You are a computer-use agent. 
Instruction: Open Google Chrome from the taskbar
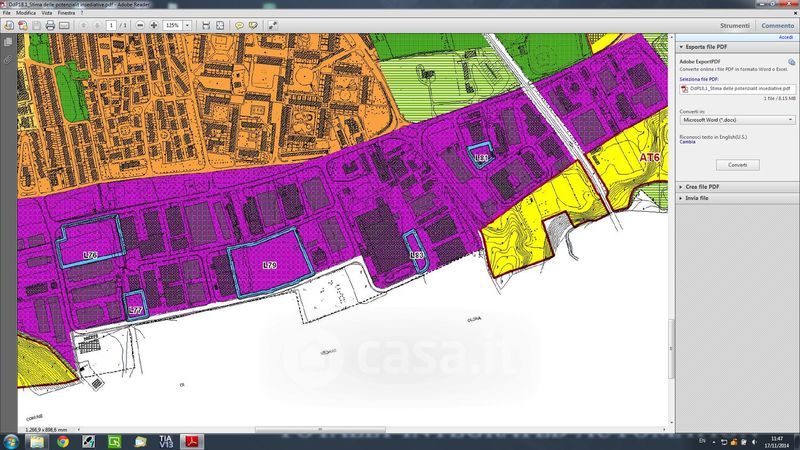click(62, 440)
